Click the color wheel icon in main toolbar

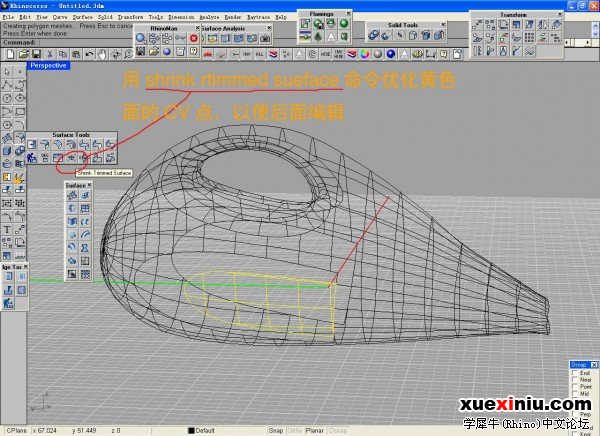coord(364,54)
